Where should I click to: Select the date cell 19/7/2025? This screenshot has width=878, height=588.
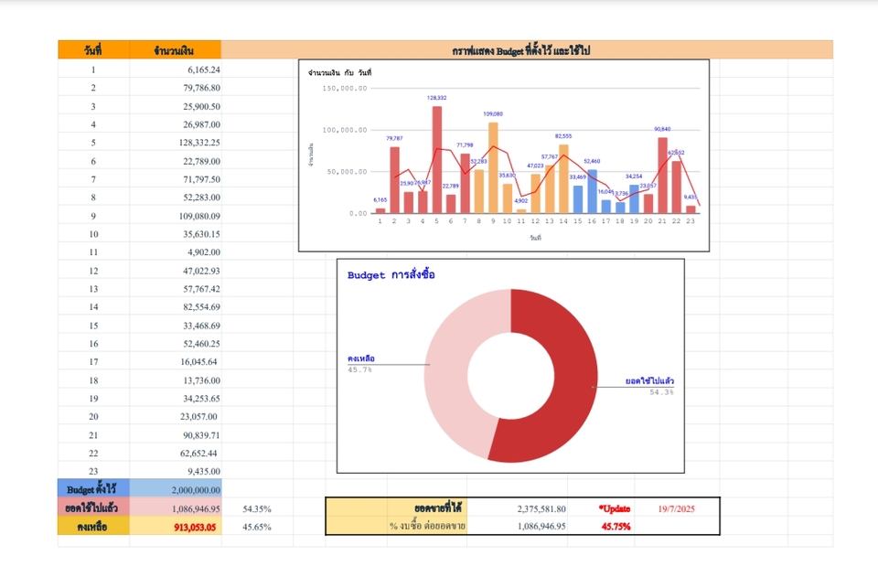tap(676, 508)
